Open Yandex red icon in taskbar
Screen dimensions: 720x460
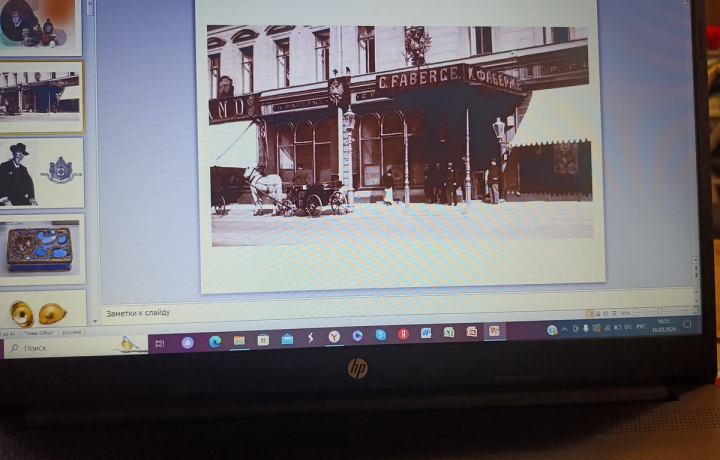403,334
